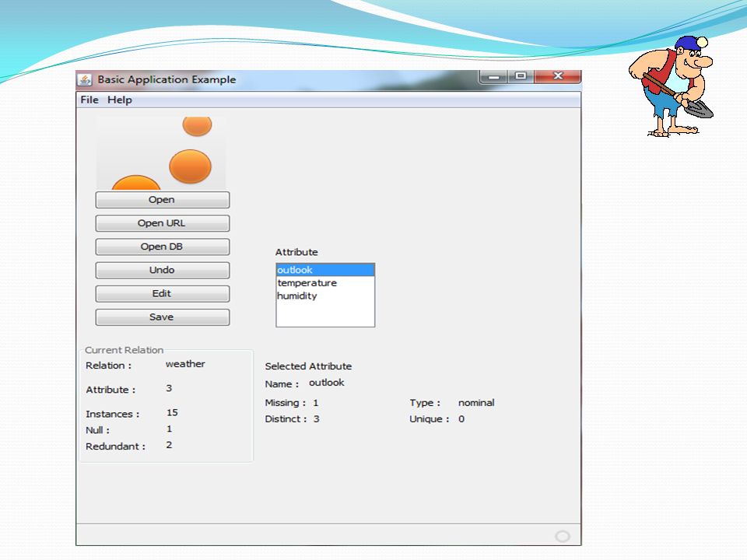Minimize the Basic Application Example window

[x=494, y=76]
